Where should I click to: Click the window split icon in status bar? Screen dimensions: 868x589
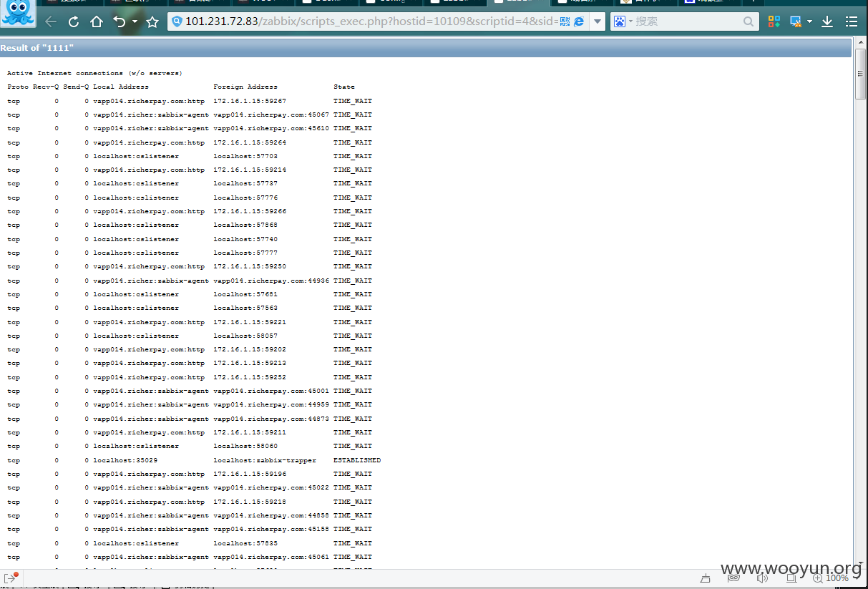791,578
